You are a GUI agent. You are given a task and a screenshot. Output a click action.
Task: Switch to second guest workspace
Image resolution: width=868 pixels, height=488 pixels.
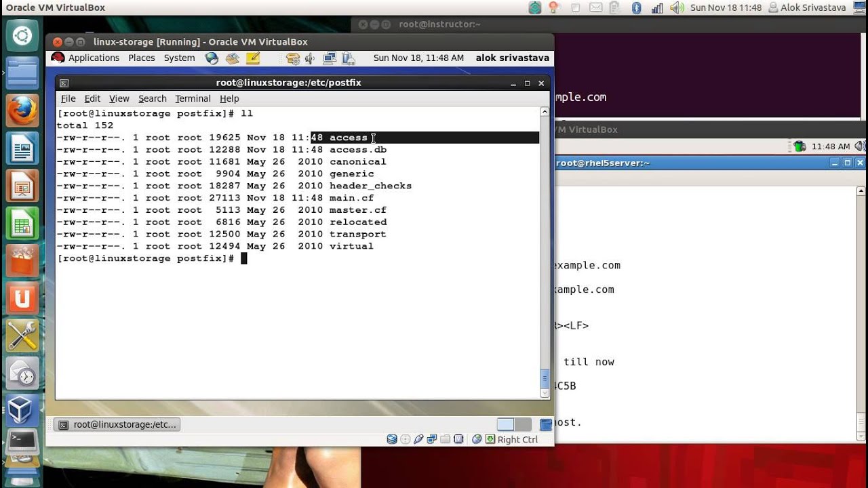point(523,425)
